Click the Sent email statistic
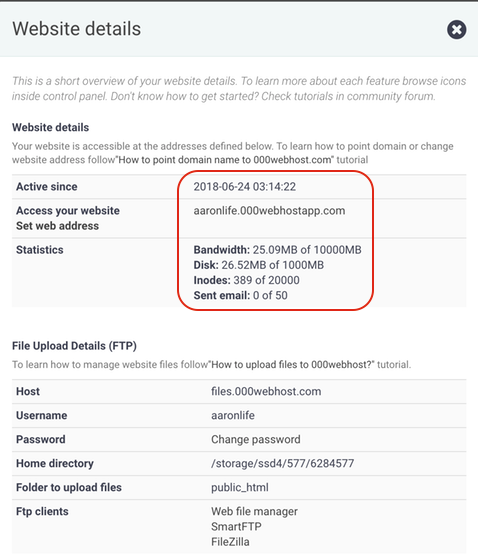478x560 pixels. (x=240, y=296)
